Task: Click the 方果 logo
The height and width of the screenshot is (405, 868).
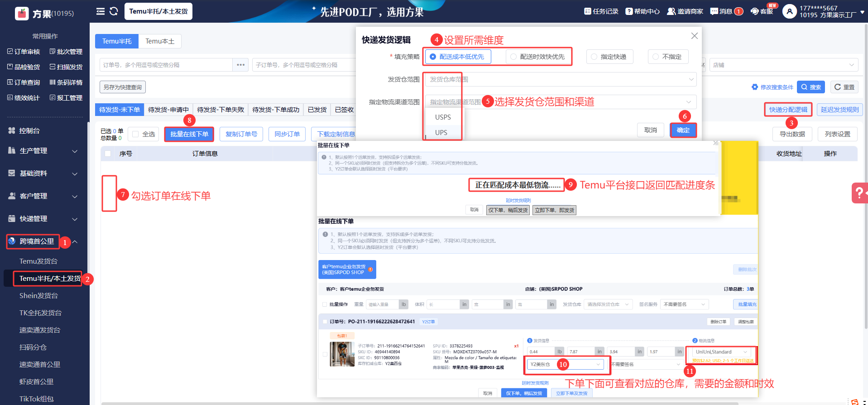Action: click(x=22, y=14)
